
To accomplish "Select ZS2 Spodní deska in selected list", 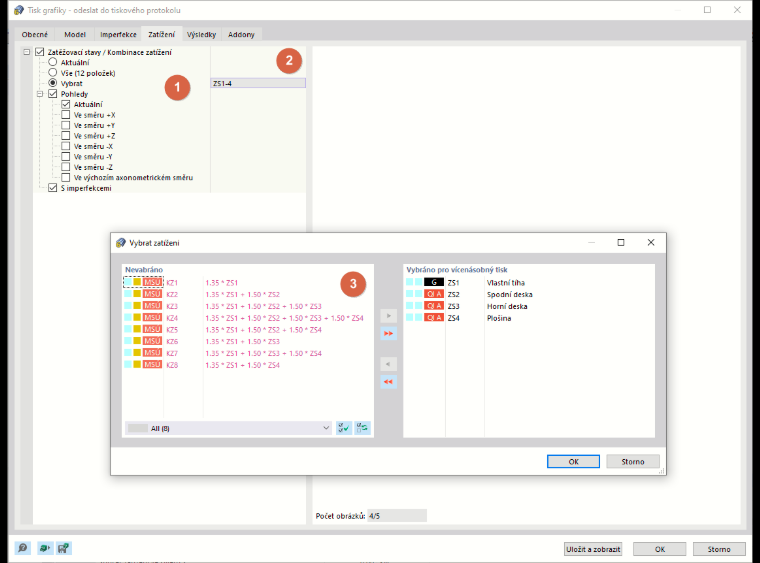I will click(529, 294).
